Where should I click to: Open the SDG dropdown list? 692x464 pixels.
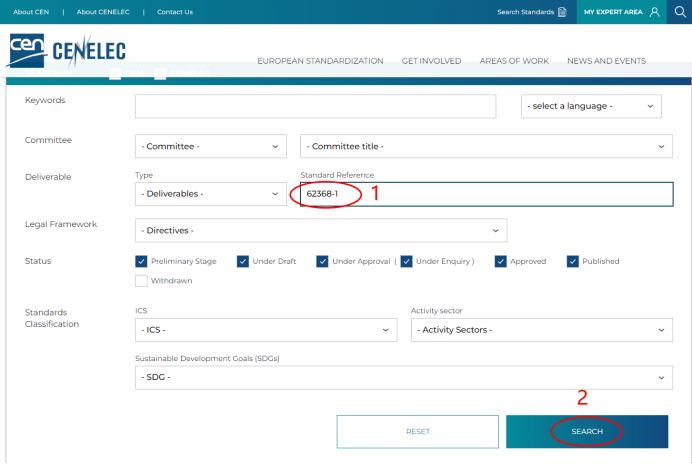403,377
